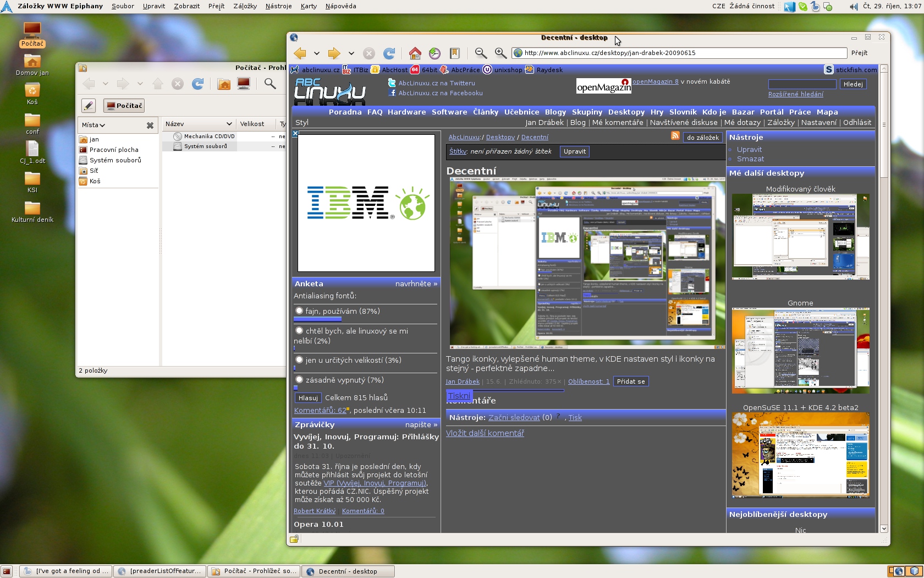This screenshot has width=924, height=578.
Task: Click the browser Forward arrow icon
Action: click(334, 53)
